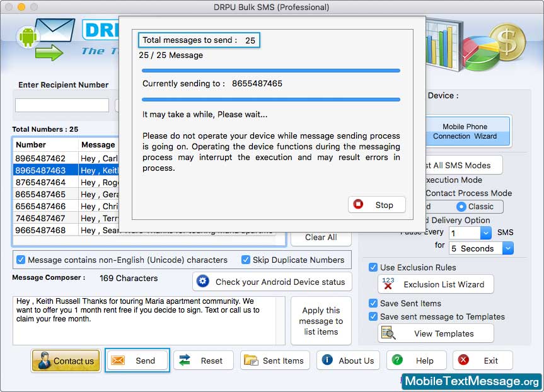Click the View Templates magnifier icon
Image resolution: width=544 pixels, height=392 pixels.
click(x=388, y=333)
